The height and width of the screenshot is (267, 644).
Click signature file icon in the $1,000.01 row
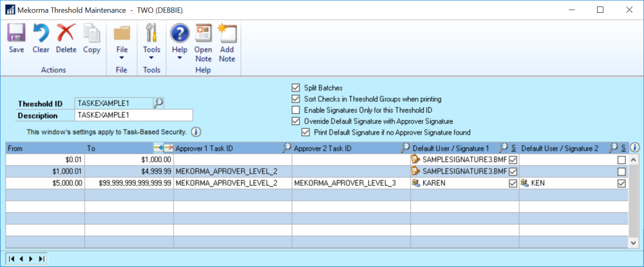point(415,171)
